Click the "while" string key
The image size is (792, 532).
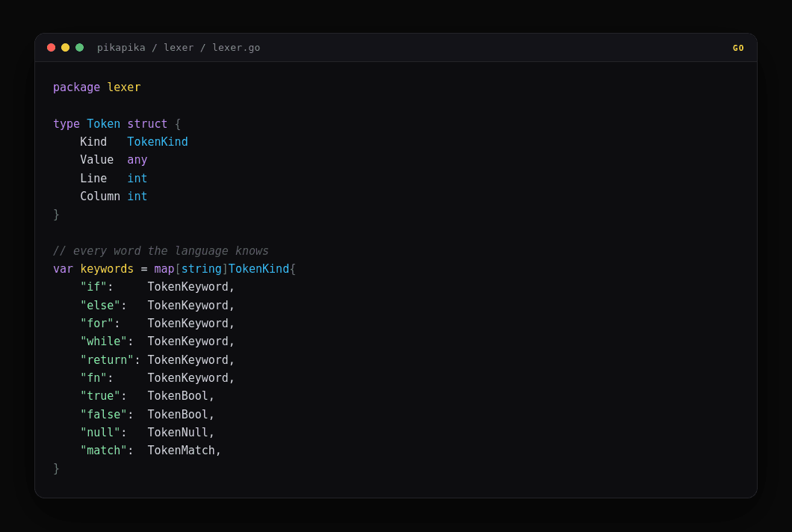104,341
